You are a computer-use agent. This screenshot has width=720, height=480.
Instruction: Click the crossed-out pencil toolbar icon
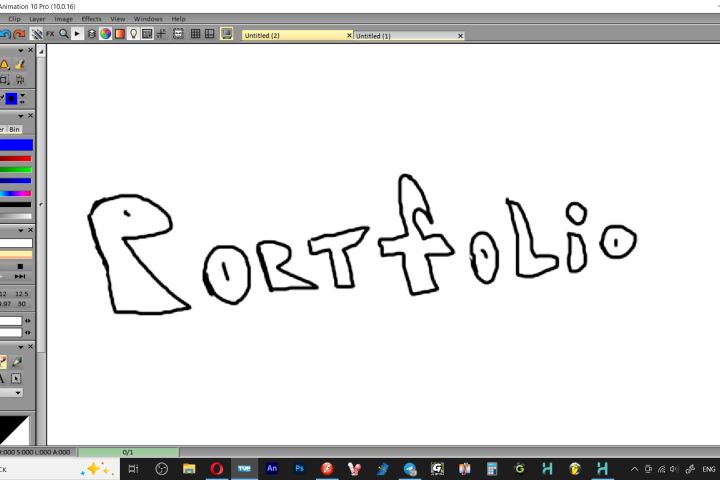pos(36,34)
